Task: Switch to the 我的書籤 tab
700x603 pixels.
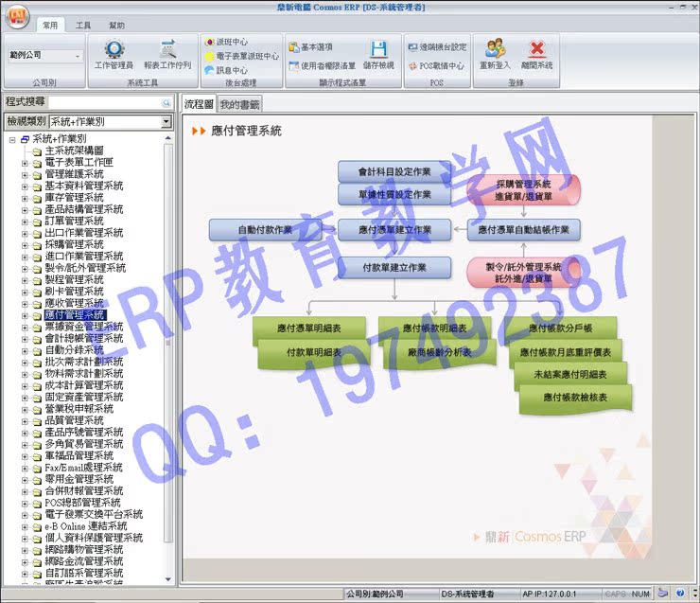Action: tap(239, 105)
